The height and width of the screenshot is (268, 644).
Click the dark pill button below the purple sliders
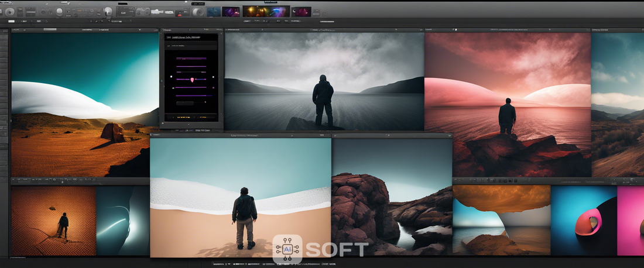click(x=184, y=103)
